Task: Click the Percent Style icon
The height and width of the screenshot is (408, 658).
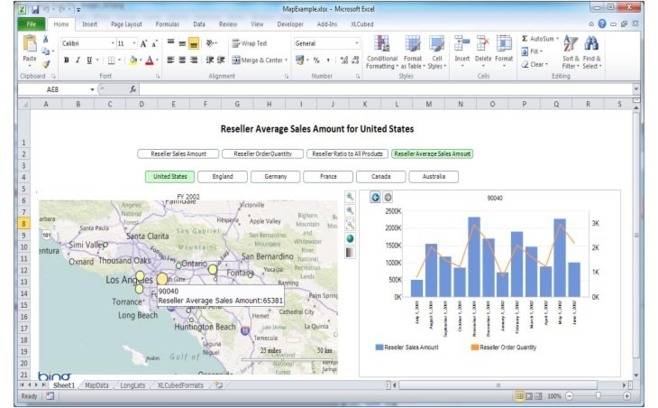Action: (x=316, y=60)
